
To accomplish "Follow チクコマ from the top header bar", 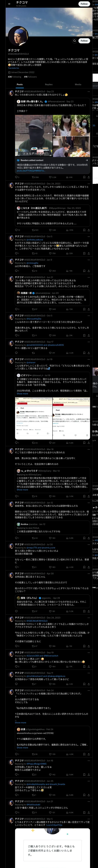I will [x=84, y=4].
